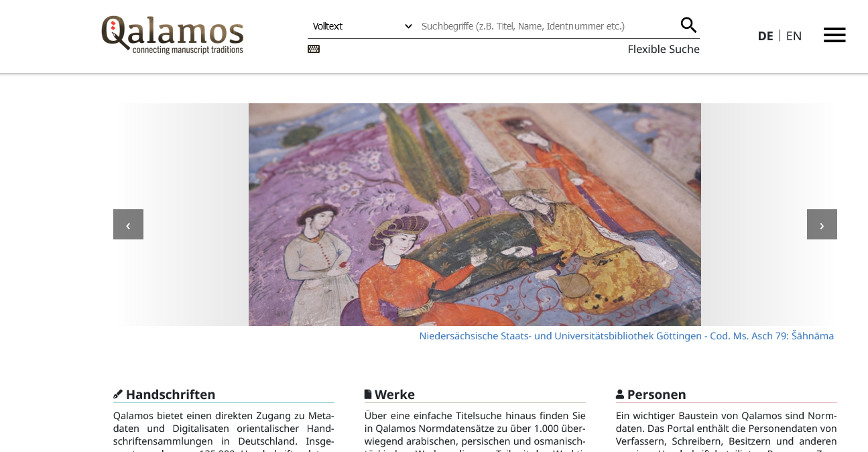
Task: Switch language to EN
Action: click(794, 36)
